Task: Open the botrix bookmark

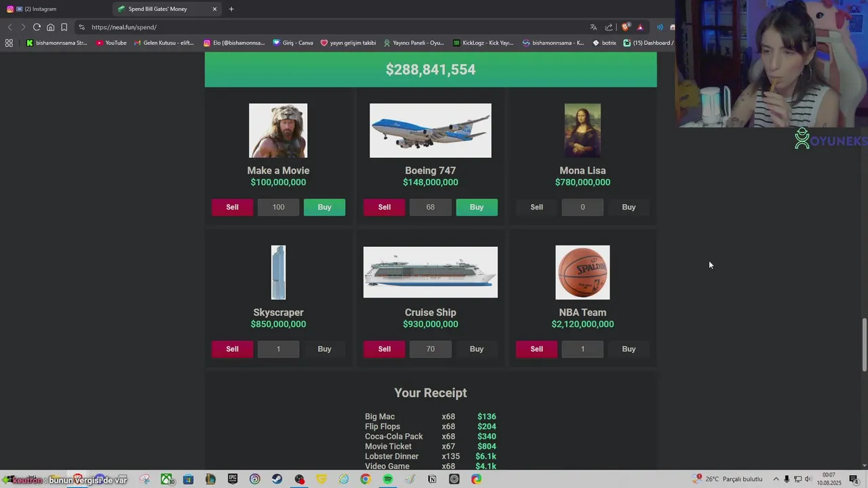Action: tap(604, 43)
